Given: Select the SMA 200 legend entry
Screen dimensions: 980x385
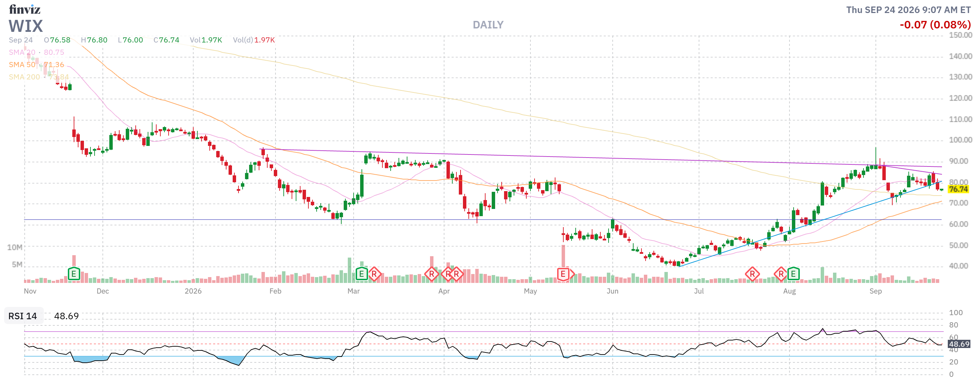Looking at the screenshot, I should point(39,77).
